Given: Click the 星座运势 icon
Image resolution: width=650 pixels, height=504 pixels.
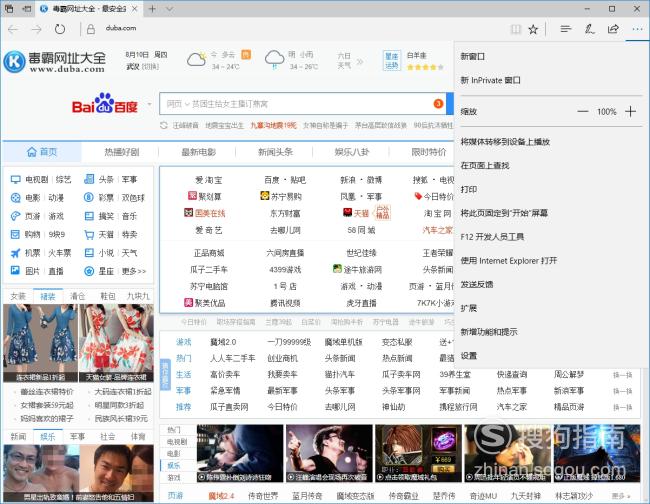Looking at the screenshot, I should (391, 61).
